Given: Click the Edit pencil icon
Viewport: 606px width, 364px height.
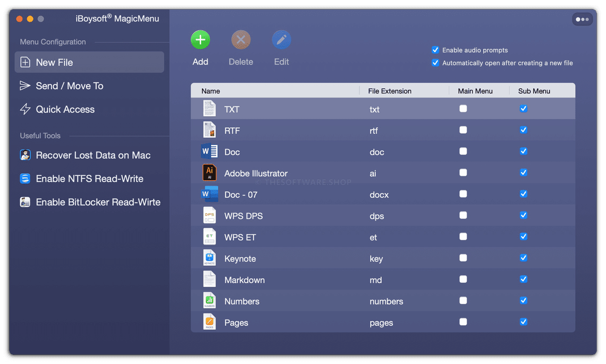Looking at the screenshot, I should coord(281,40).
